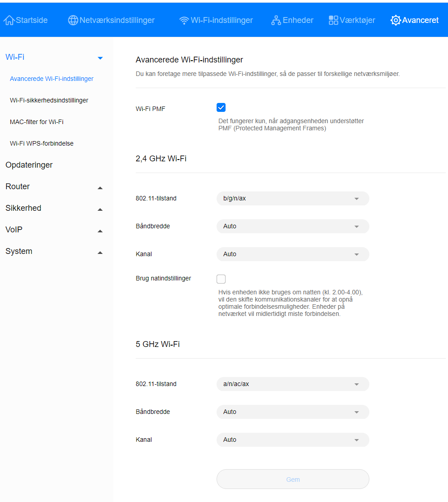The width and height of the screenshot is (448, 502).
Task: Click the Router sidebar label
Action: pos(18,187)
